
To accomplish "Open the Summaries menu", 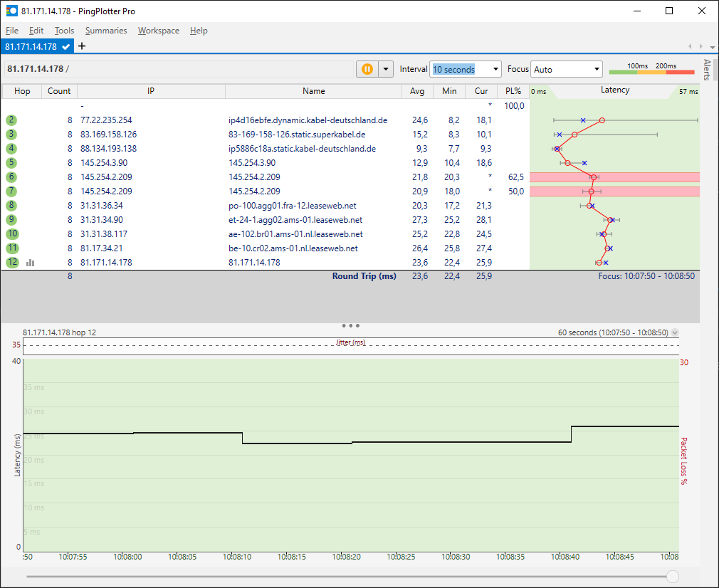I will pos(106,31).
